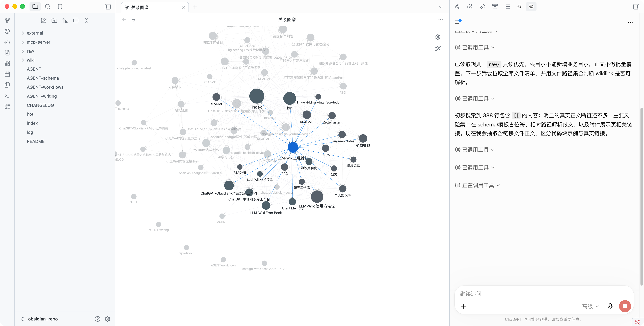This screenshot has height=326, width=644.
Task: Start voice input with microphone
Action: (x=610, y=306)
